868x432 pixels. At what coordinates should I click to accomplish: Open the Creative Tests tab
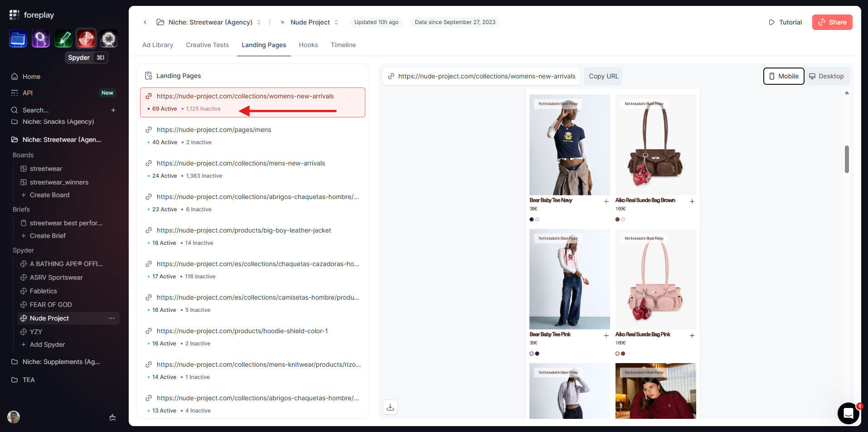pyautogui.click(x=207, y=45)
